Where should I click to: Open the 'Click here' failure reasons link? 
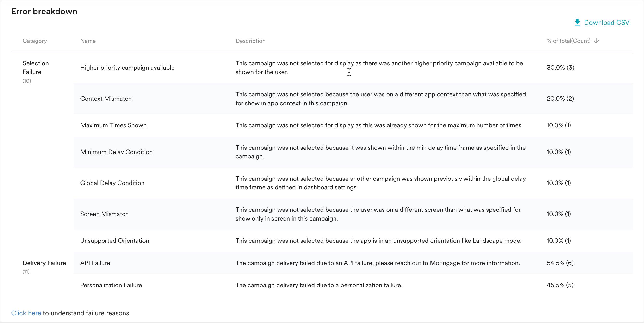(x=26, y=313)
